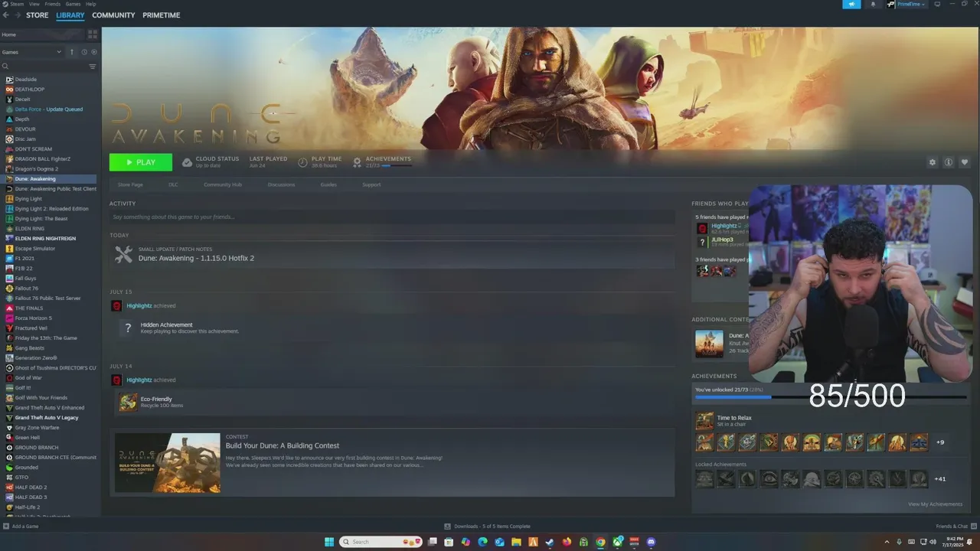The width and height of the screenshot is (980, 551).
Task: Open the Steam taskbar icon
Action: [x=550, y=542]
